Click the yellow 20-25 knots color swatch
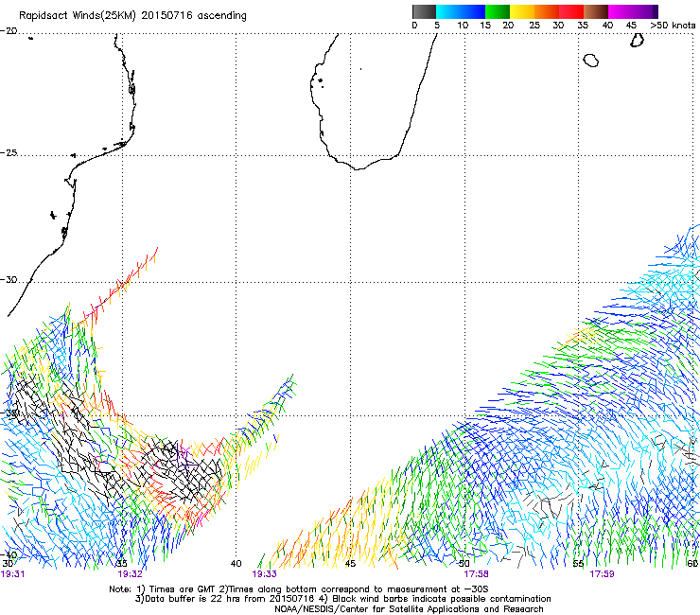The height and width of the screenshot is (615, 700). tap(522, 11)
